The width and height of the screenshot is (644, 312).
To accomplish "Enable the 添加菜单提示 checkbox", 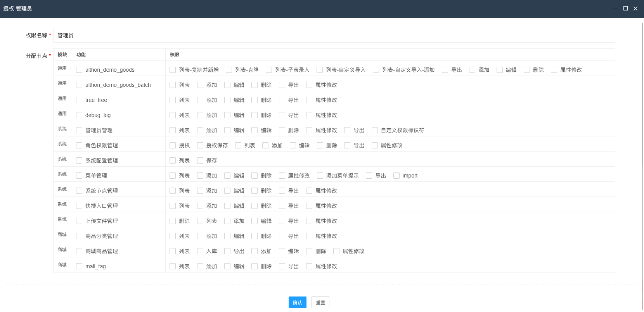I will click(x=320, y=176).
